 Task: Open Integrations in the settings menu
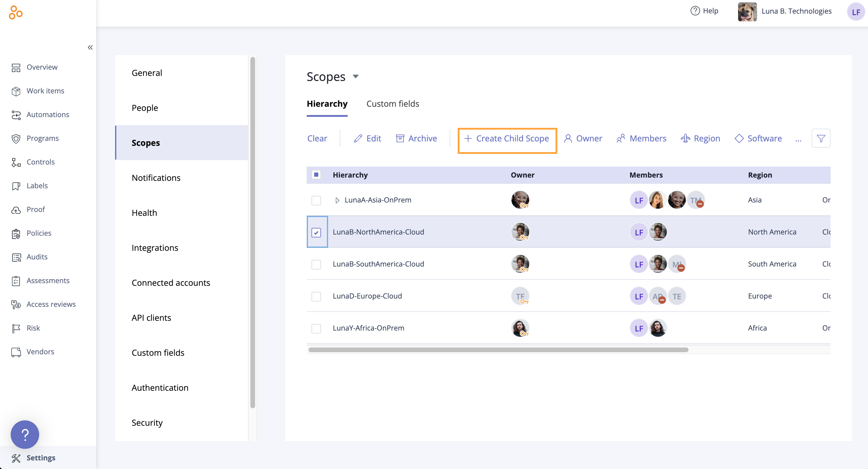pos(155,248)
